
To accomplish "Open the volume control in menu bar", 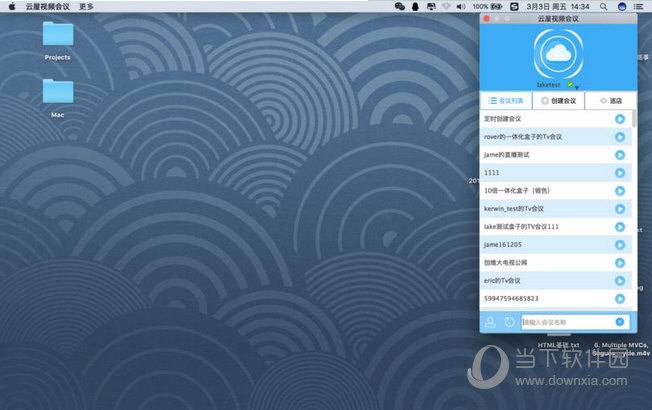I will coord(461,6).
